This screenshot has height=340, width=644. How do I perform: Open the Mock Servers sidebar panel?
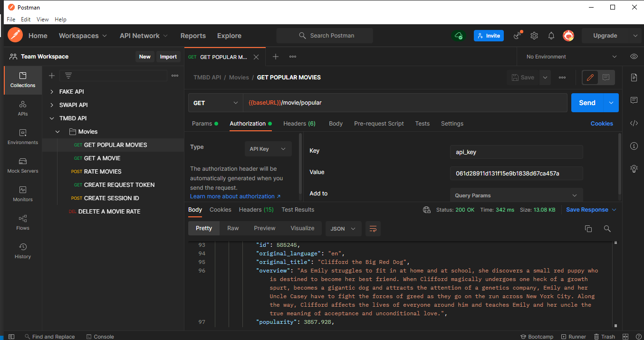[23, 165]
